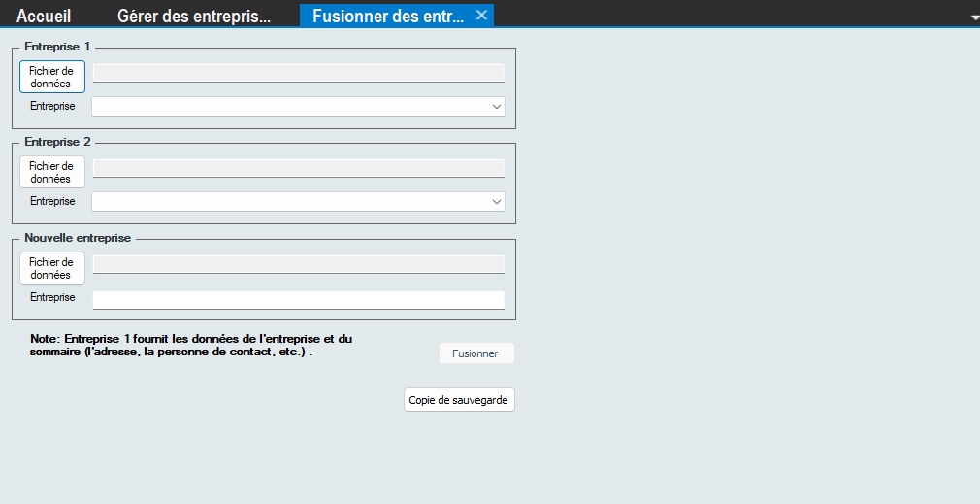Screen dimensions: 980x504
Task: Click inside the Entreprise 1 combo box field
Action: 289,106
